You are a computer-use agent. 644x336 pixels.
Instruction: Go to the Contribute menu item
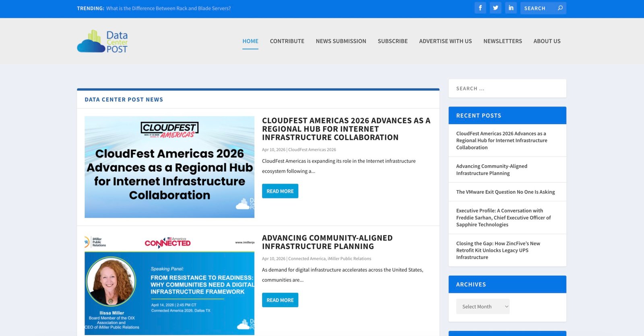pyautogui.click(x=287, y=41)
